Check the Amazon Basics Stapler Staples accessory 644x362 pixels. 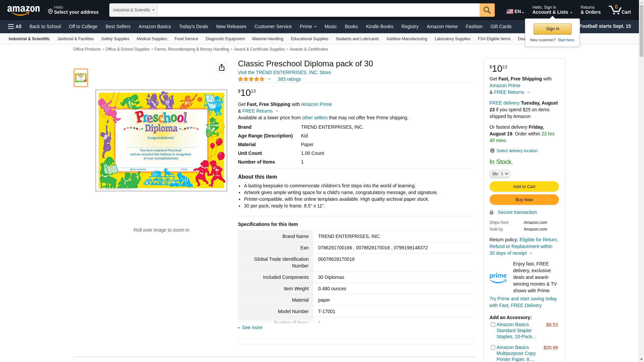pyautogui.click(x=493, y=324)
